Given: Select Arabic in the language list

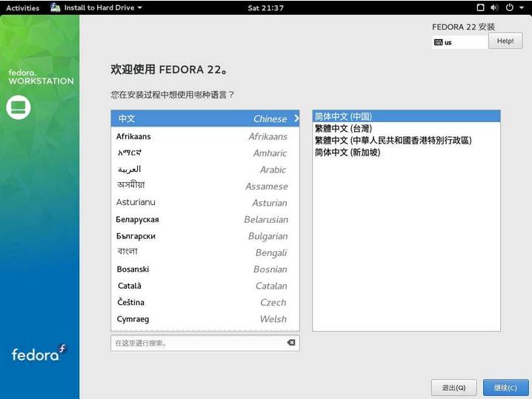Looking at the screenshot, I should (205, 170).
